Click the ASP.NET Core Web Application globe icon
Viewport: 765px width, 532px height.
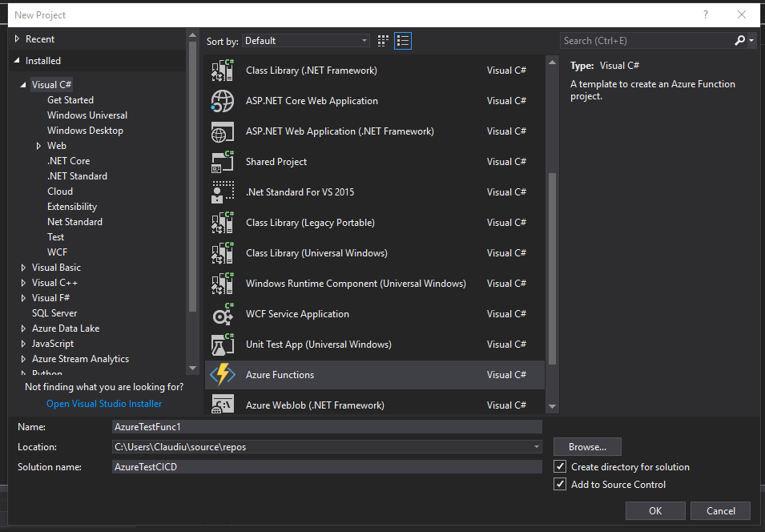pyautogui.click(x=223, y=101)
